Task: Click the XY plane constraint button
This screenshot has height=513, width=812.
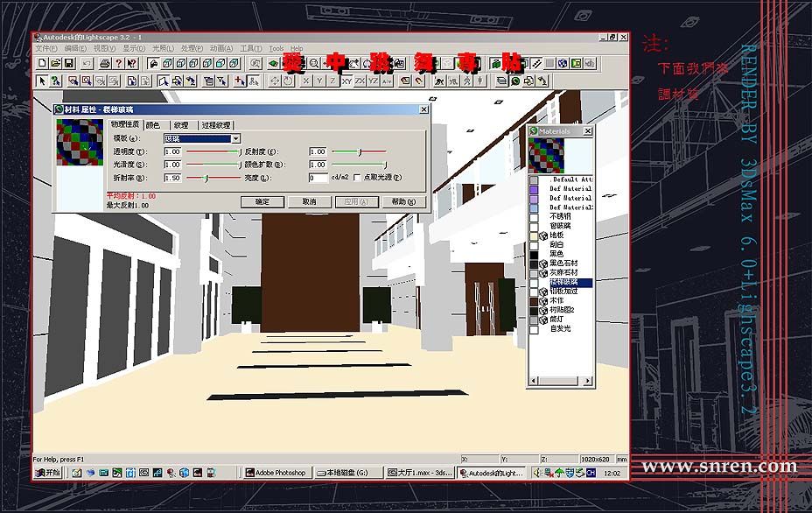Action: [x=346, y=81]
